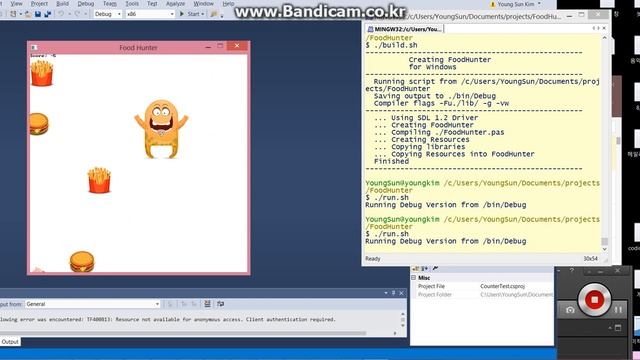Viewport: 640px width, 360px height.
Task: Click the fries below the monster character
Action: click(99, 180)
